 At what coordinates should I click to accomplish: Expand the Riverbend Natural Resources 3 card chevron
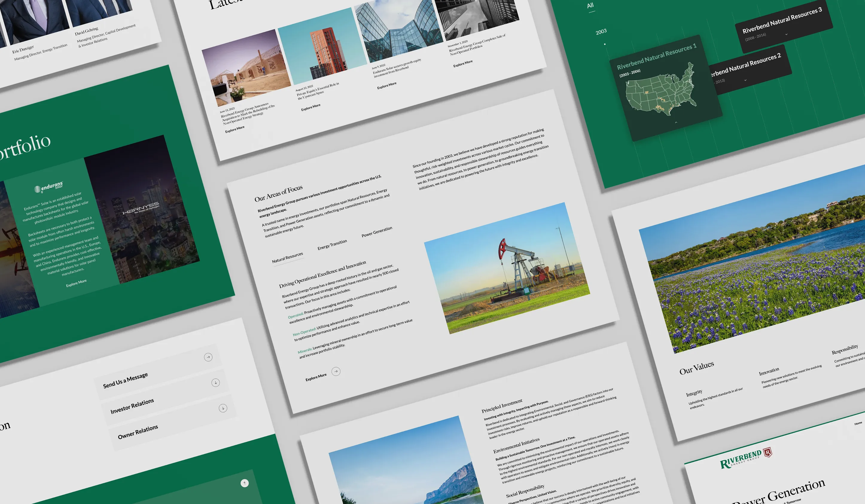pos(786,34)
